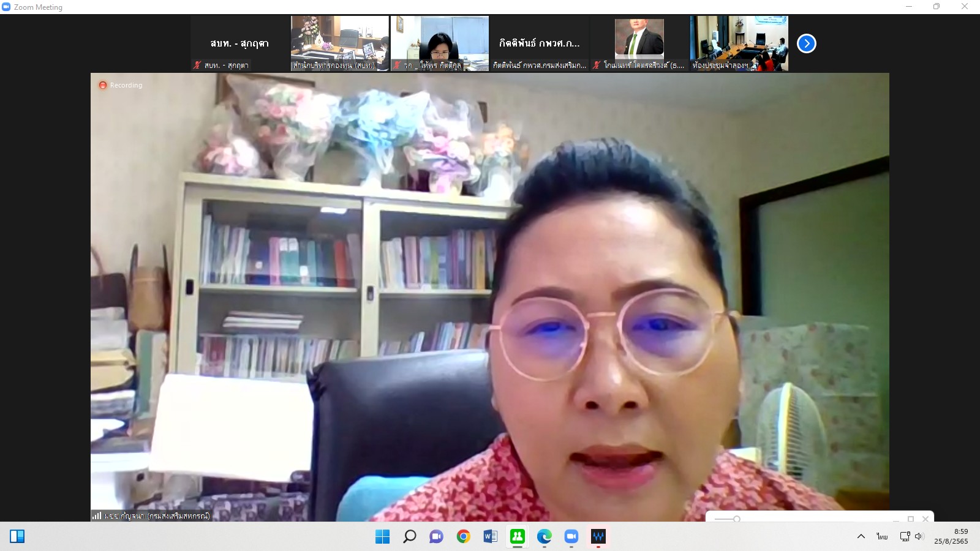Click the signal strength bars icon
The height and width of the screenshot is (551, 980).
pyautogui.click(x=97, y=516)
